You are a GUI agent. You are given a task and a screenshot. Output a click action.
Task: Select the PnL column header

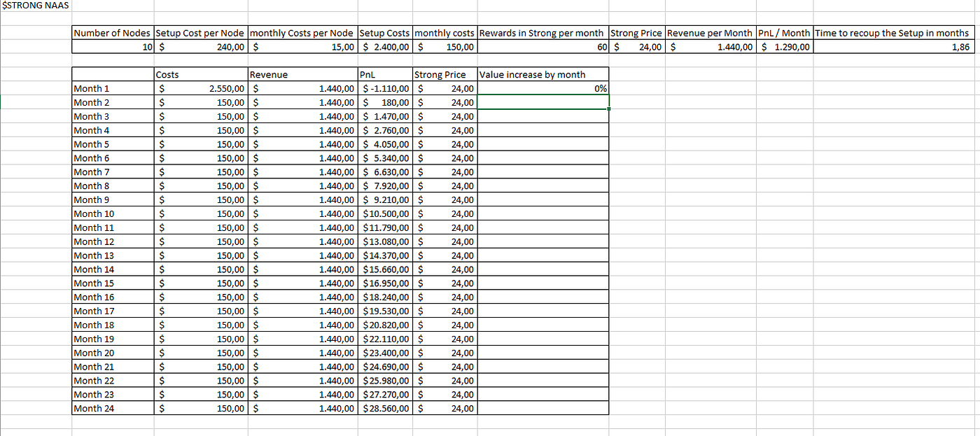[x=385, y=75]
